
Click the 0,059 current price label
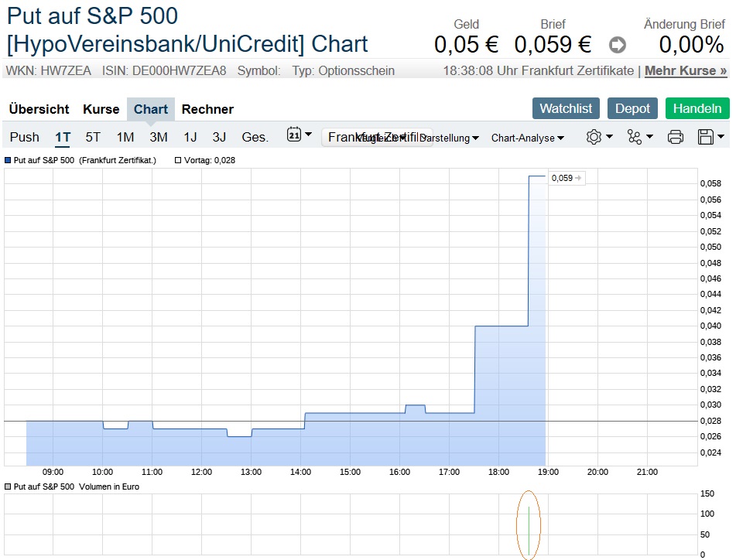[567, 178]
